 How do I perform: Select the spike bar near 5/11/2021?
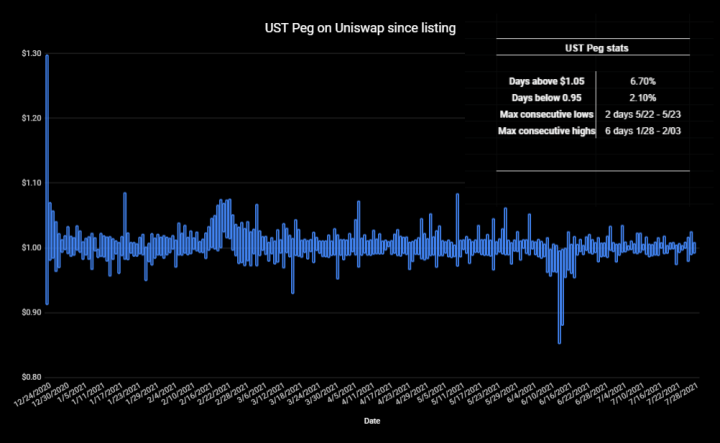(x=457, y=230)
